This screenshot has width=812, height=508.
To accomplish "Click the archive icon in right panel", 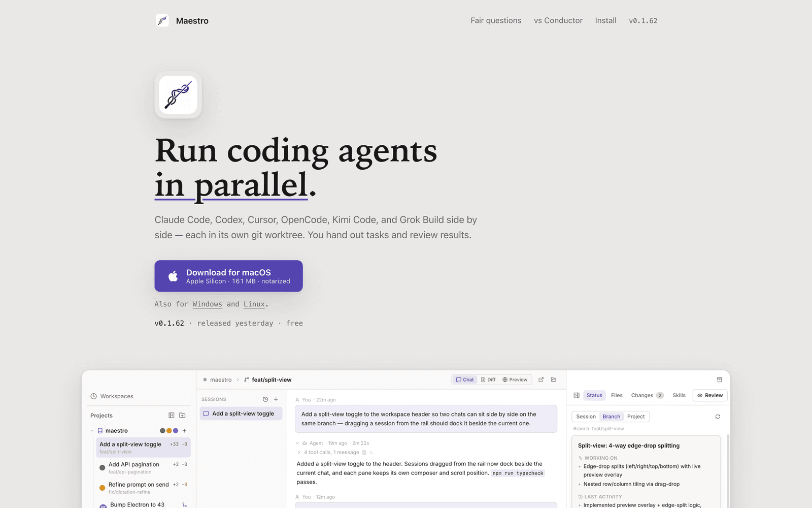I will pyautogui.click(x=720, y=380).
